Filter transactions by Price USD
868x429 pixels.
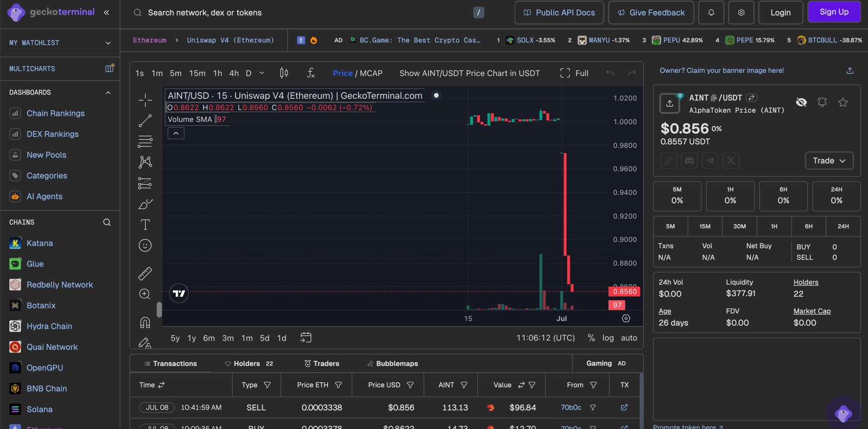pos(410,385)
